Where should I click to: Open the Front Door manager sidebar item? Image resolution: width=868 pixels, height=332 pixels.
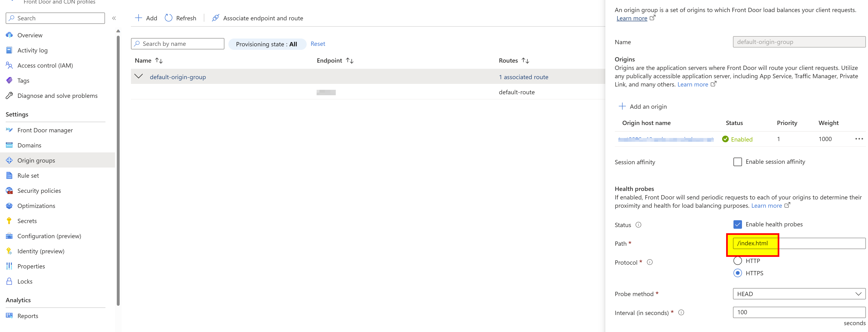pos(45,130)
